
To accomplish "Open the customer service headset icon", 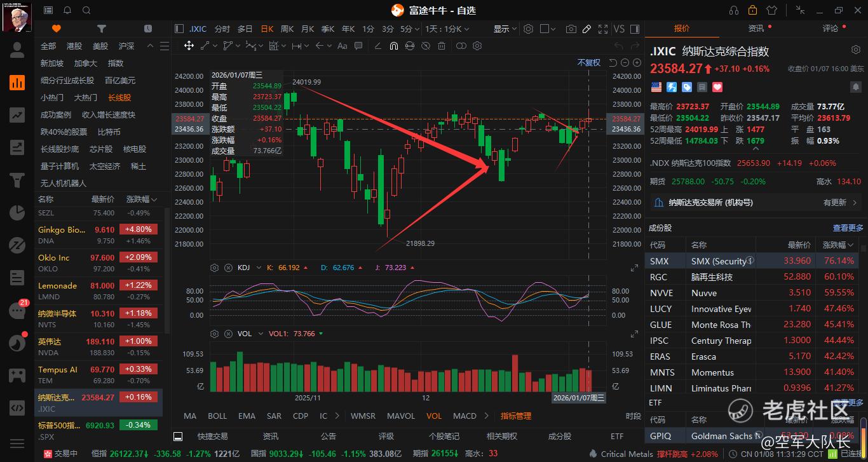I will (735, 10).
